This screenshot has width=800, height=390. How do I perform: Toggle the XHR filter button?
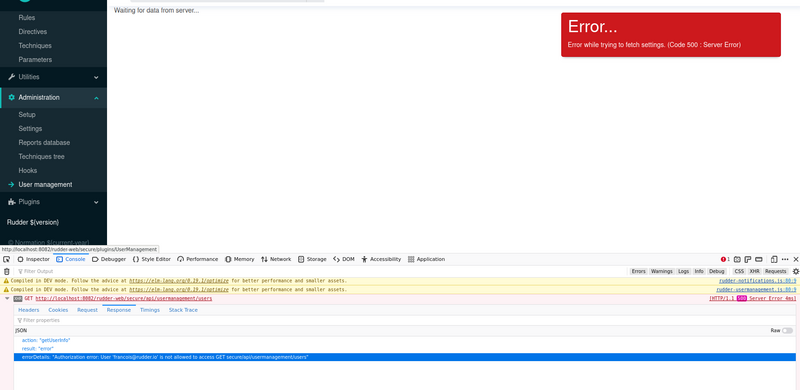click(754, 272)
